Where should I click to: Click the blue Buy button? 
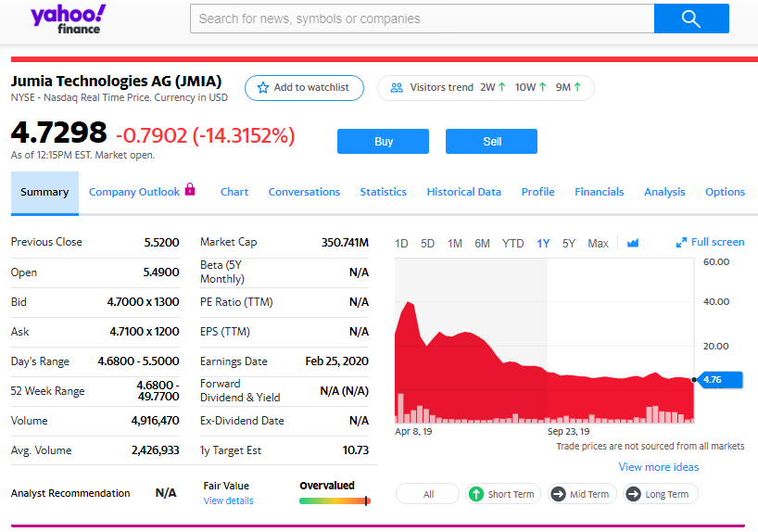[x=383, y=141]
